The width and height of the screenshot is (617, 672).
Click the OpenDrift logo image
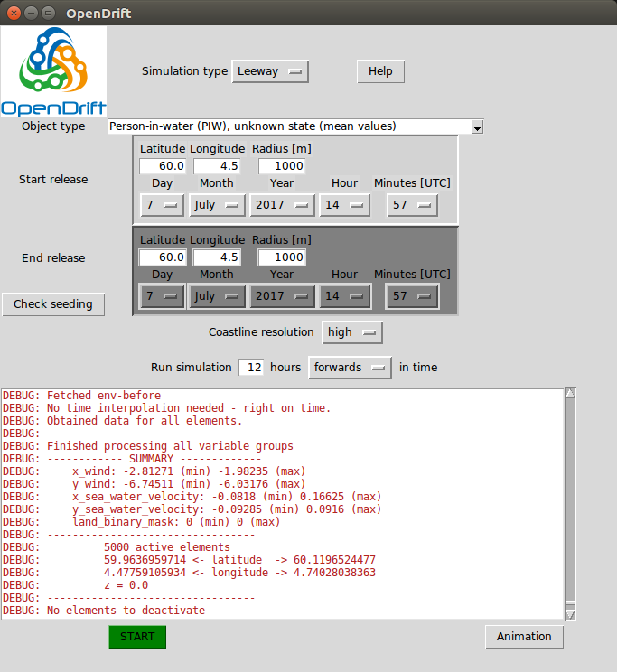53,71
